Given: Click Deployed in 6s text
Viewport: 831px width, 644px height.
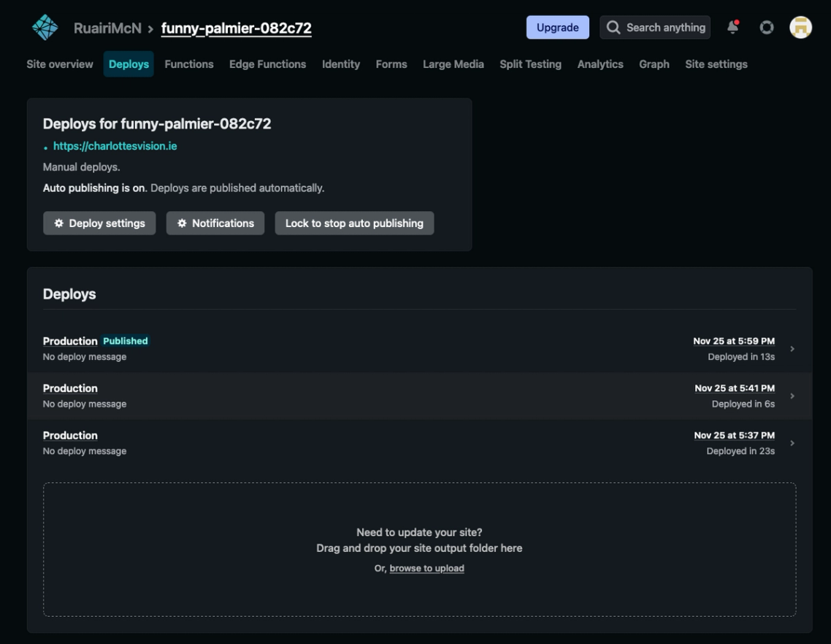Looking at the screenshot, I should point(743,404).
